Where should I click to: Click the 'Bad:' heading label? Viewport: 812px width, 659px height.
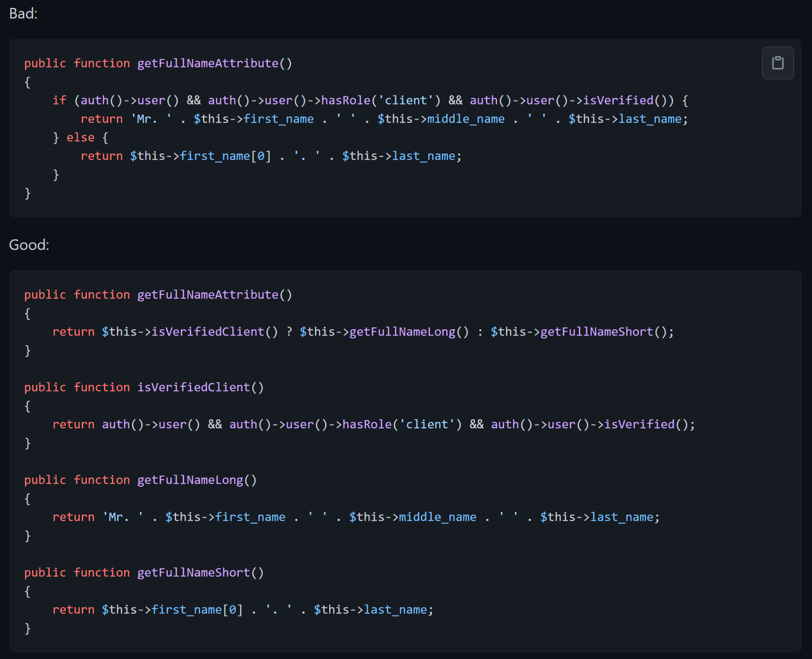tap(23, 14)
